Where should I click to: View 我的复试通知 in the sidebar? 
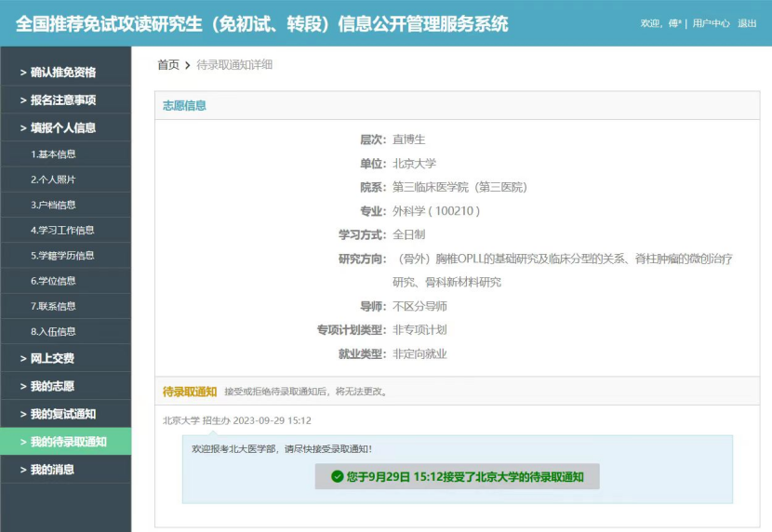point(62,414)
